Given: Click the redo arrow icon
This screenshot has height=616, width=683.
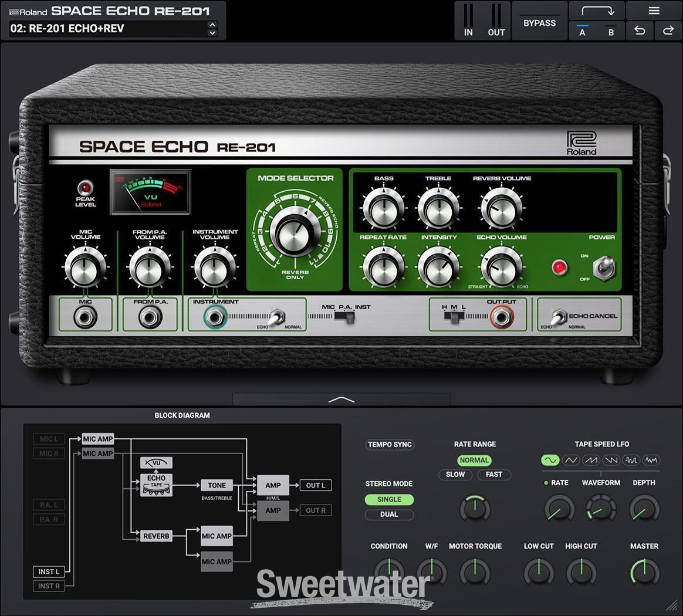Looking at the screenshot, I should click(668, 31).
